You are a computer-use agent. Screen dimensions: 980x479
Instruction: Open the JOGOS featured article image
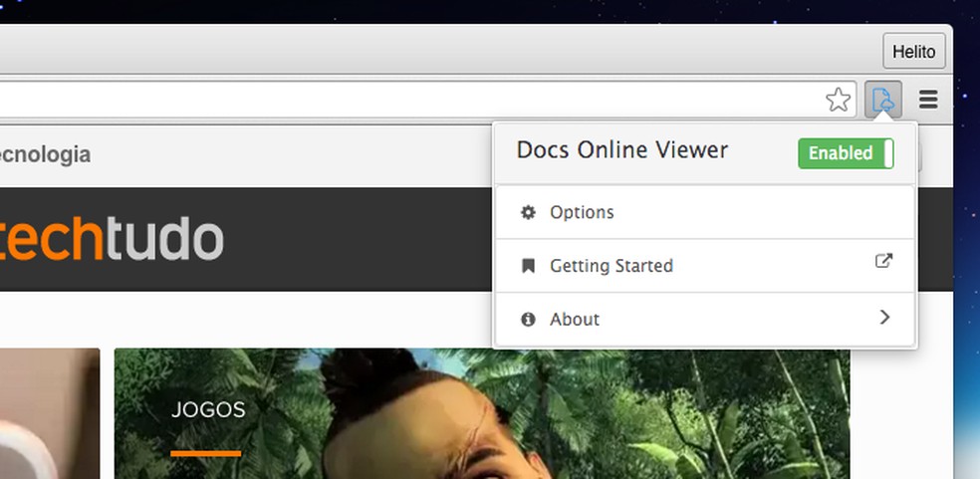tap(482, 413)
